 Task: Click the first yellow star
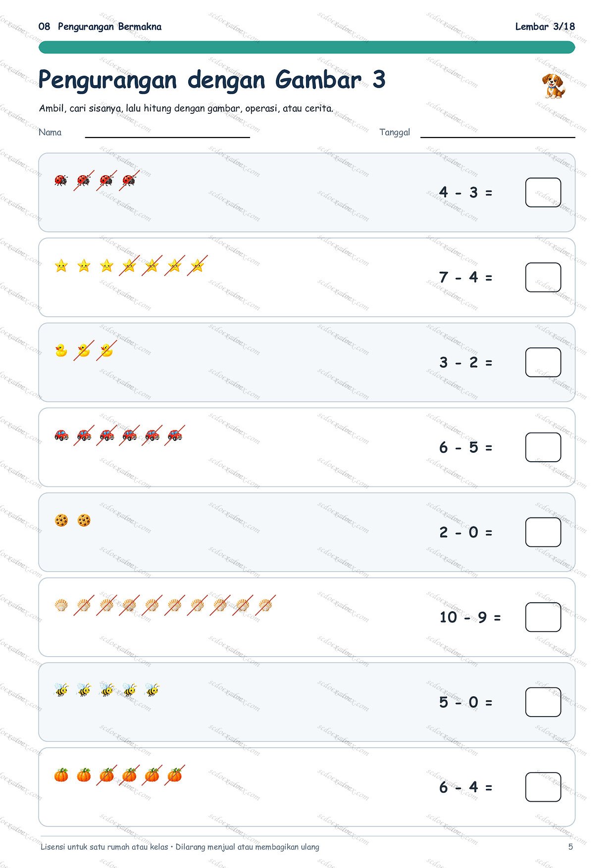click(61, 266)
